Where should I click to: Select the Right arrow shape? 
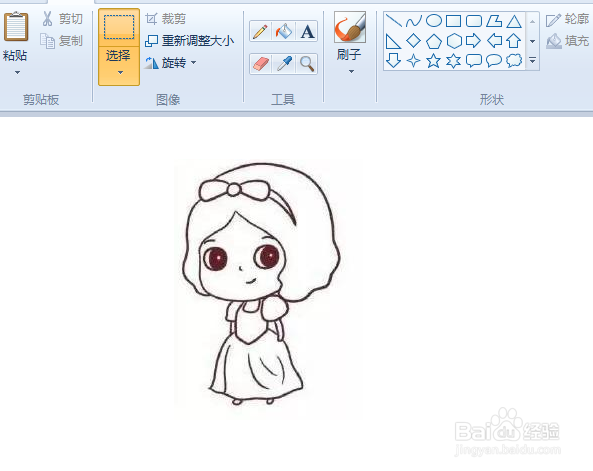[x=473, y=40]
